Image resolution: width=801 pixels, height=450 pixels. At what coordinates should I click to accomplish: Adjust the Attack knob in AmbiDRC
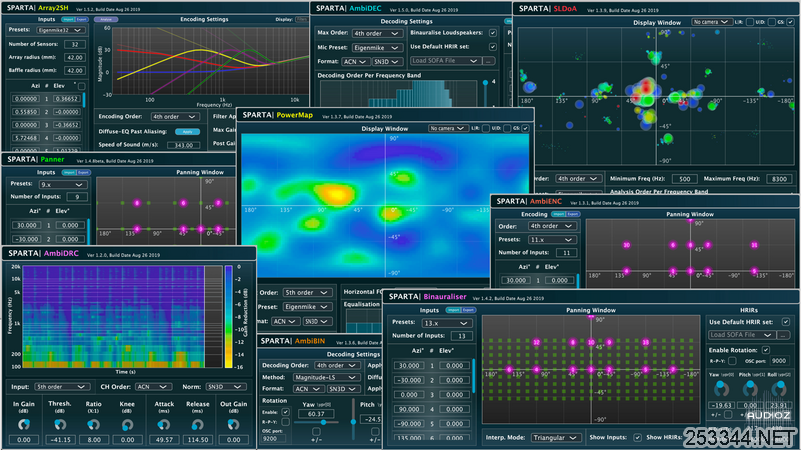pos(163,424)
